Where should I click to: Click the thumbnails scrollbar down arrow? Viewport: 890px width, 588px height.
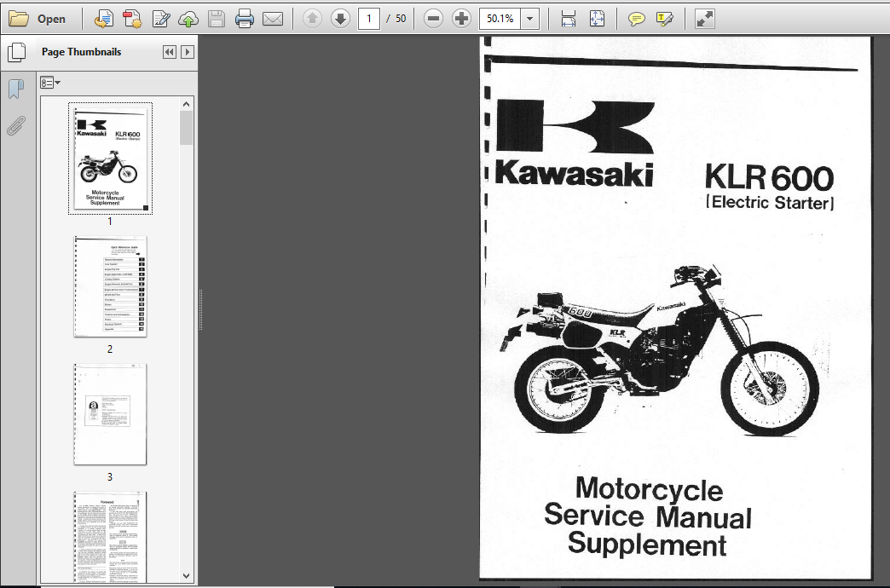(x=186, y=575)
